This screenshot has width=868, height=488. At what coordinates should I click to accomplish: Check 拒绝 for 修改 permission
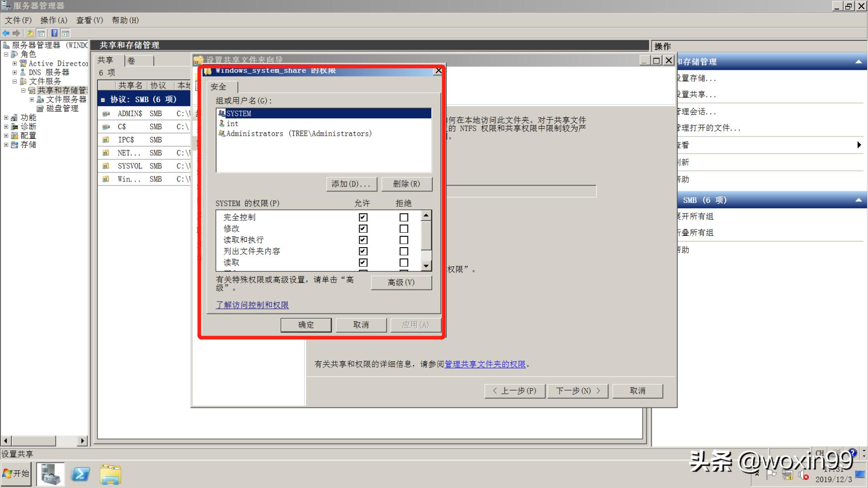tap(403, 229)
